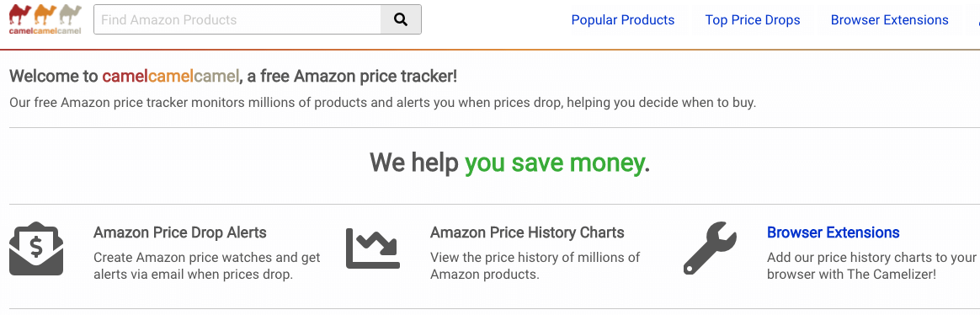980x315 pixels.
Task: Click the orange middle camel in the logo
Action: coord(45,14)
